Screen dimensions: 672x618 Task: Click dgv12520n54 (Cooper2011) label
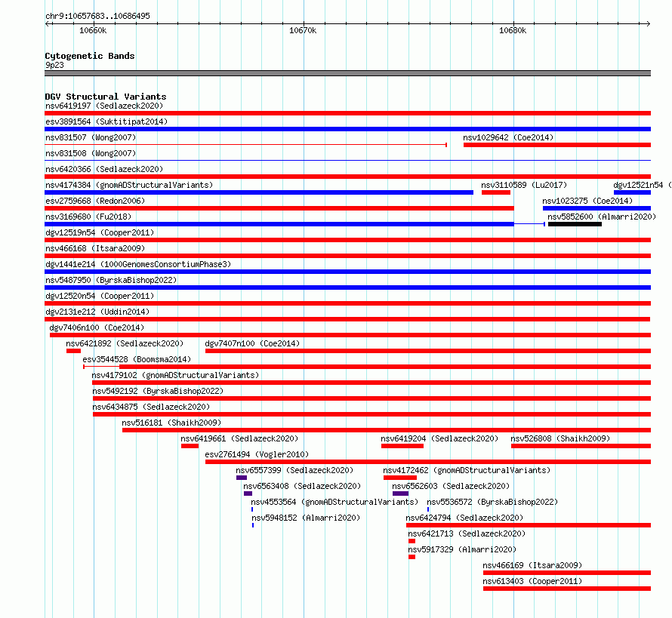tap(100, 296)
